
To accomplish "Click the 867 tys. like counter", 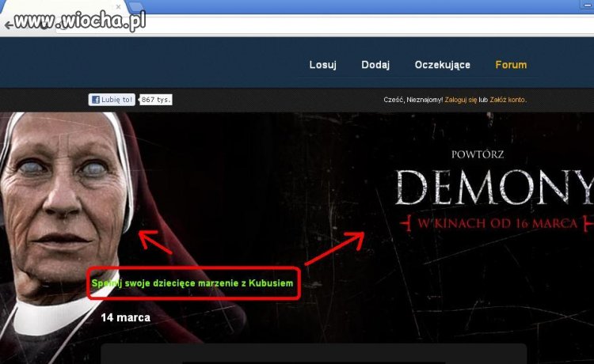I will coord(156,100).
